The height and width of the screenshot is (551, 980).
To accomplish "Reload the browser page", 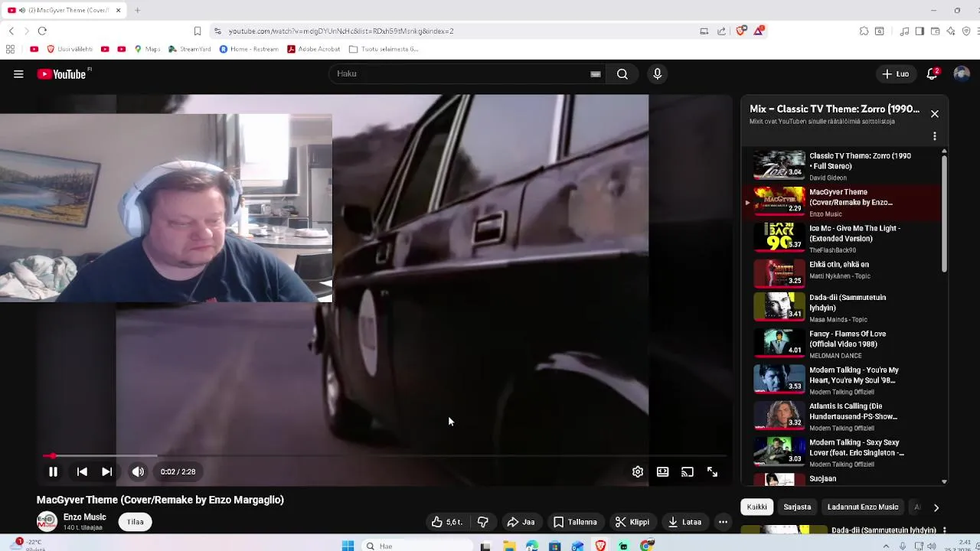I will click(x=42, y=31).
